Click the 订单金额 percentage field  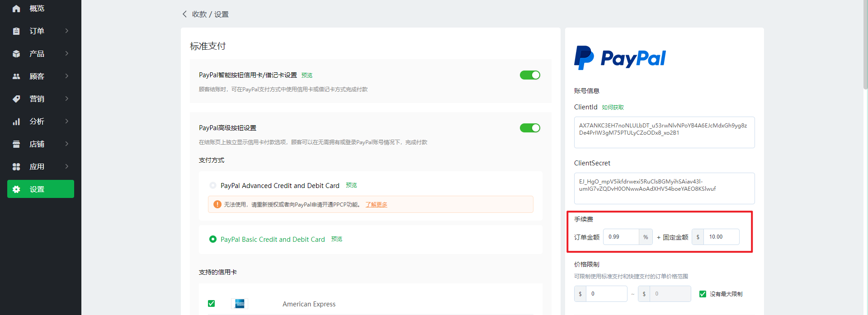pyautogui.click(x=621, y=237)
